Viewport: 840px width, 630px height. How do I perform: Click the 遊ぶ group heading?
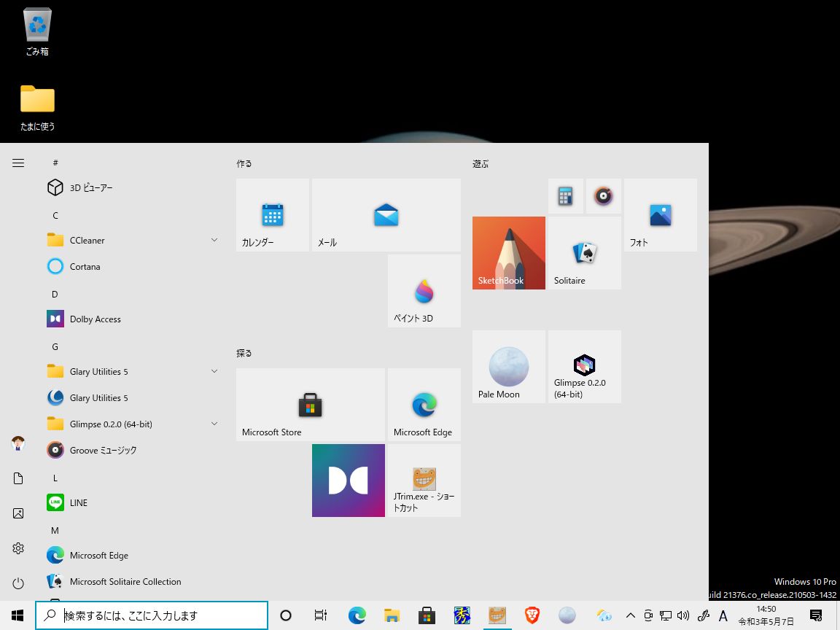(481, 164)
